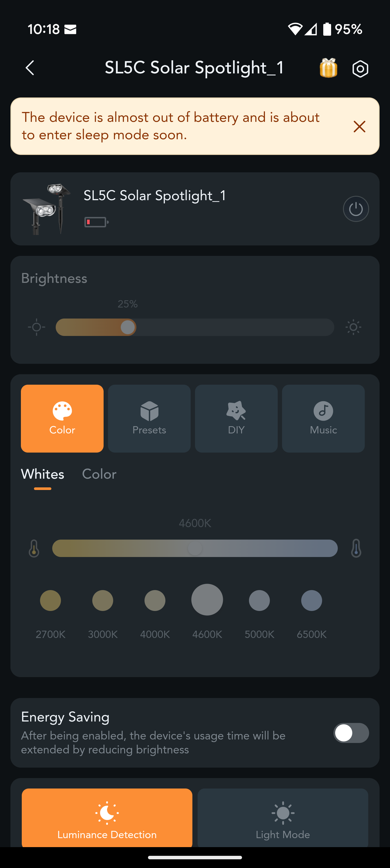Switch to the Color sub-tab
390x868 pixels.
99,474
